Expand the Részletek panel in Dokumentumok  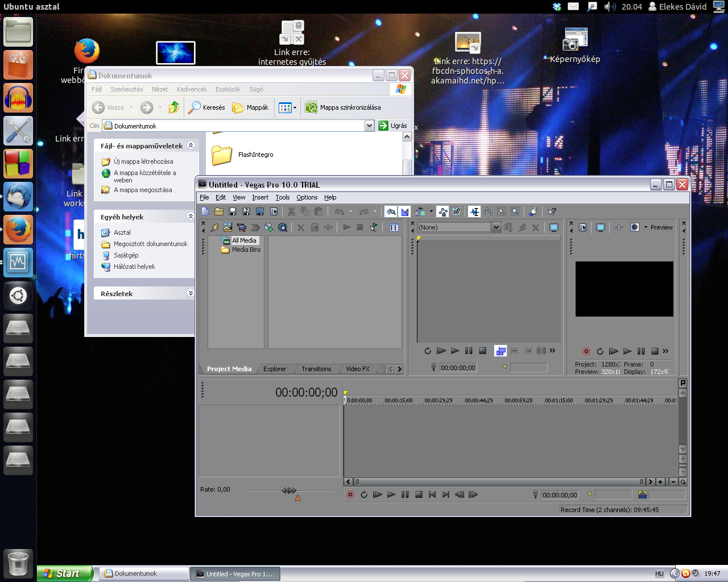pos(191,293)
